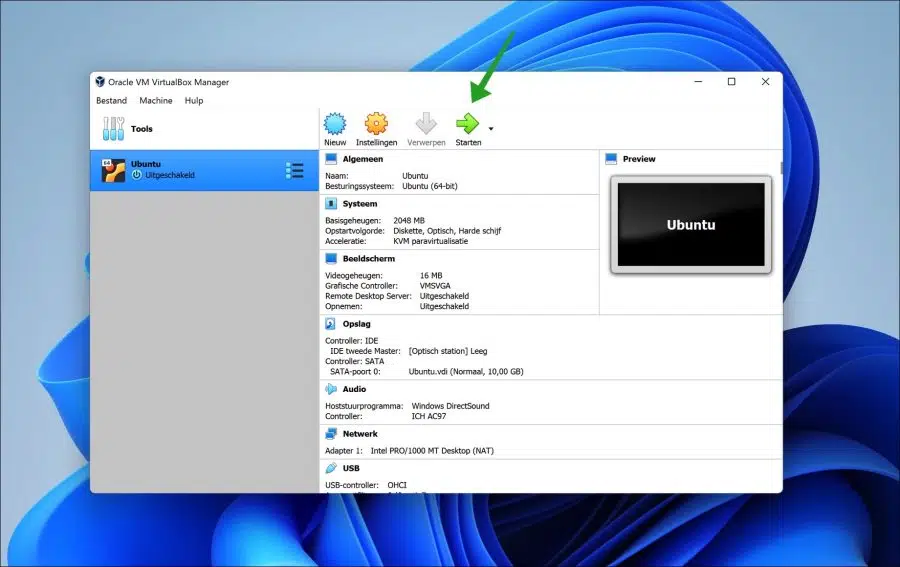900x567 pixels.
Task: Click the Ubuntu preview thumbnail
Action: [x=691, y=224]
